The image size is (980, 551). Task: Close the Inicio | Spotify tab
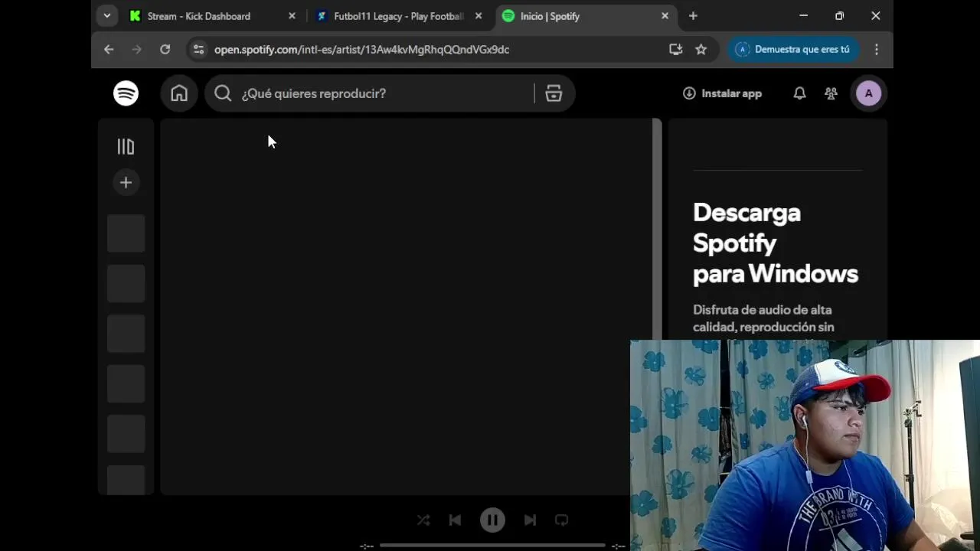pos(665,16)
